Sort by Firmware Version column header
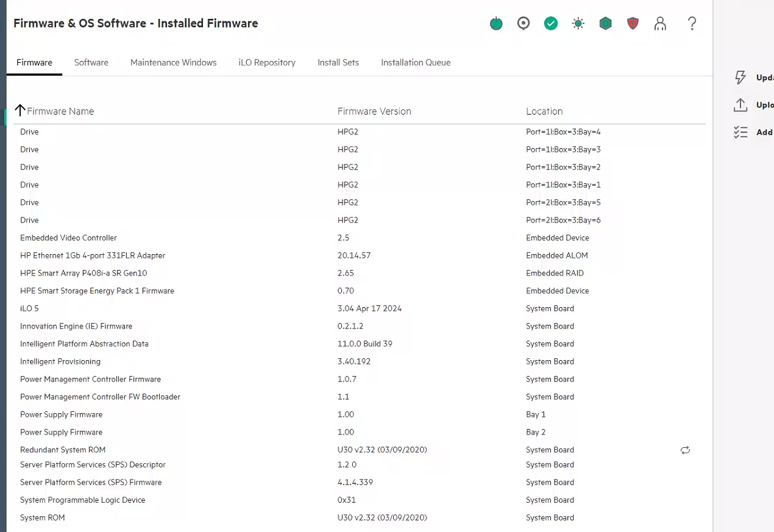The width and height of the screenshot is (774, 532). (x=374, y=112)
